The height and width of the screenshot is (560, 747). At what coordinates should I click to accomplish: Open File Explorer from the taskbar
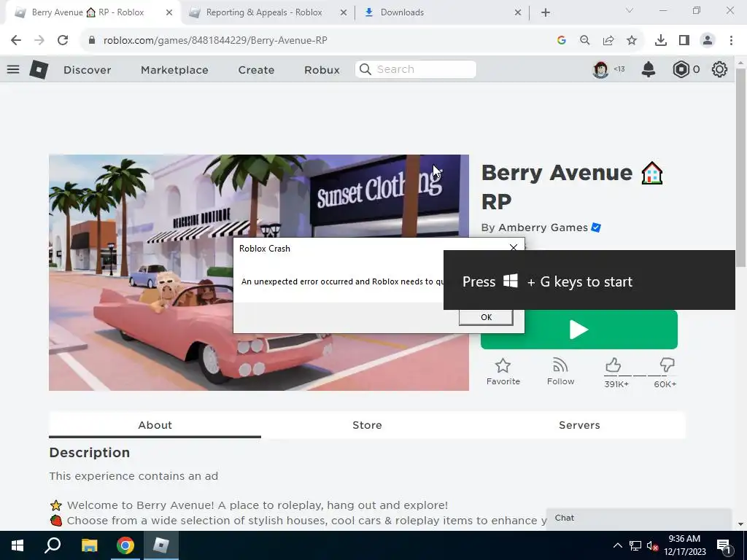pyautogui.click(x=89, y=545)
